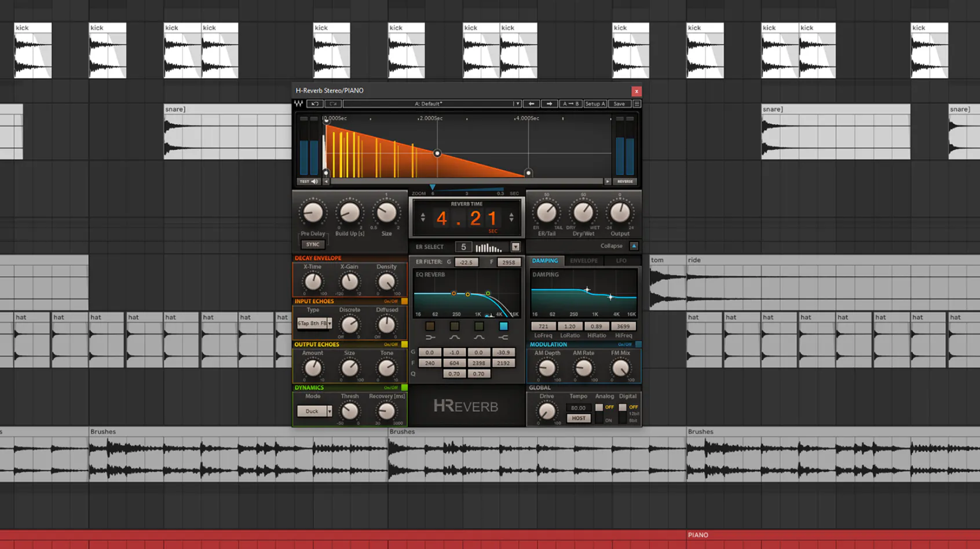Click right scroll arrow under decay display
The height and width of the screenshot is (549, 980).
(x=608, y=181)
